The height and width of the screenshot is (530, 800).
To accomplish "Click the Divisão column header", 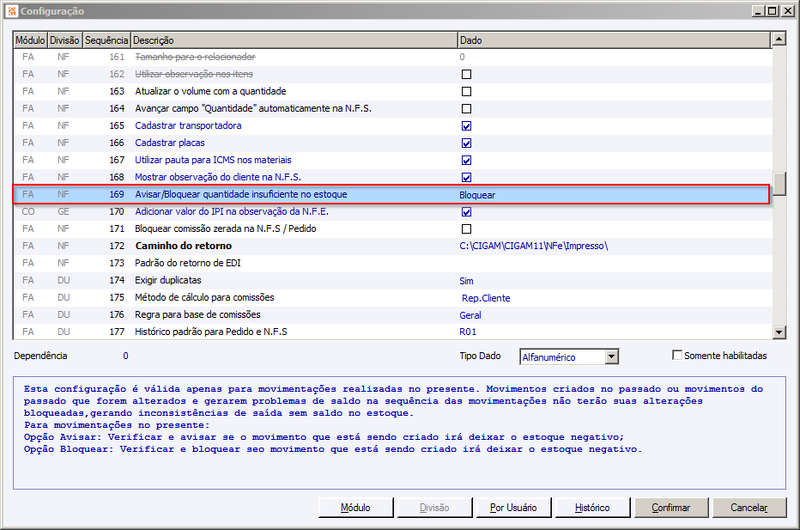I will (x=64, y=40).
